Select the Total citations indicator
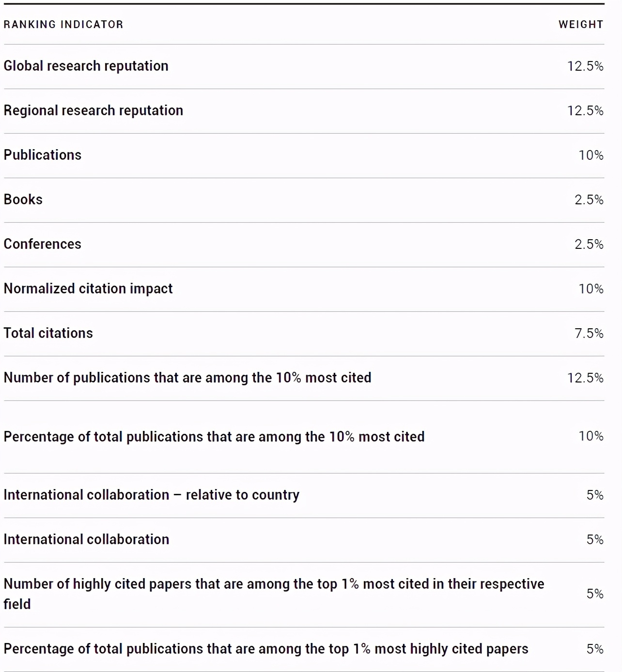Screen dimensions: 622x672 [x=48, y=333]
